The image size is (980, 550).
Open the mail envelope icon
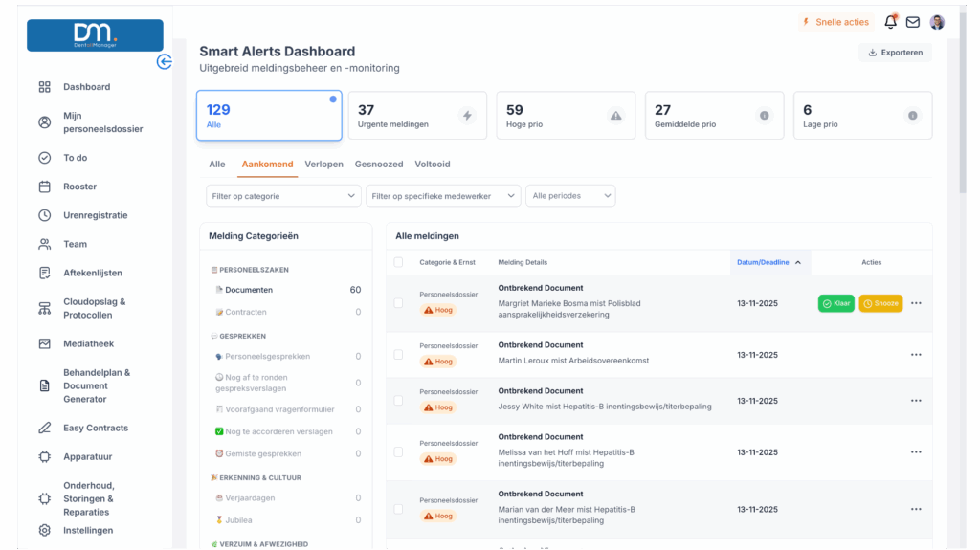pyautogui.click(x=913, y=22)
